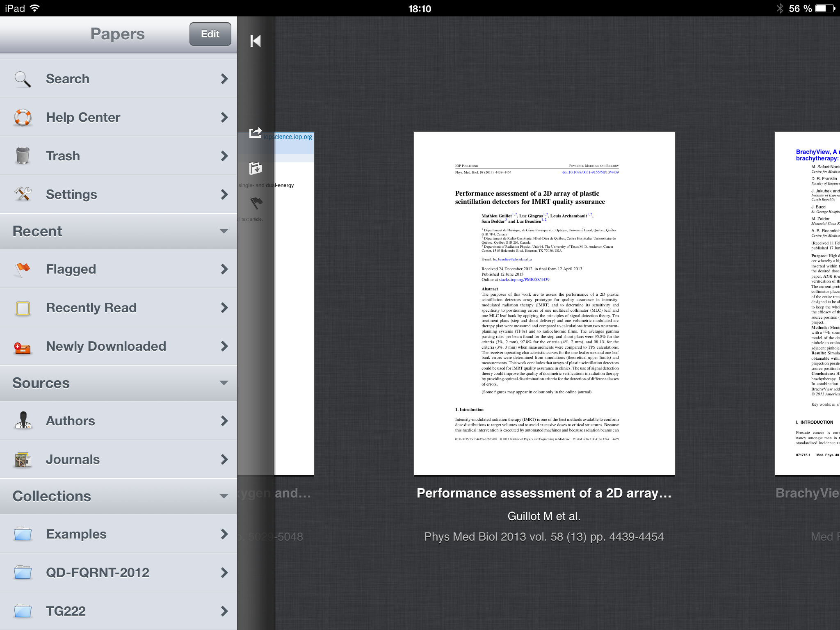This screenshot has height=630, width=840.
Task: Click the stacks.iop.org/PMB/58/4439 link
Action: (524, 280)
